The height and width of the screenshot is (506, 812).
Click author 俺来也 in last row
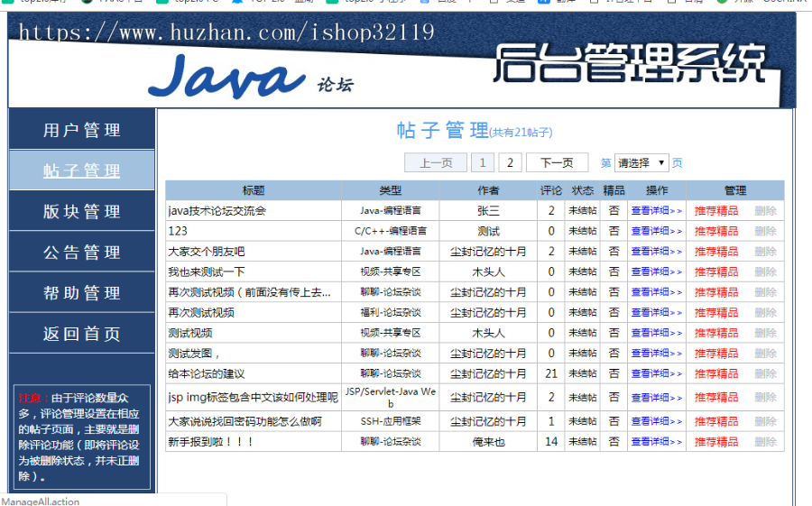pyautogui.click(x=488, y=442)
